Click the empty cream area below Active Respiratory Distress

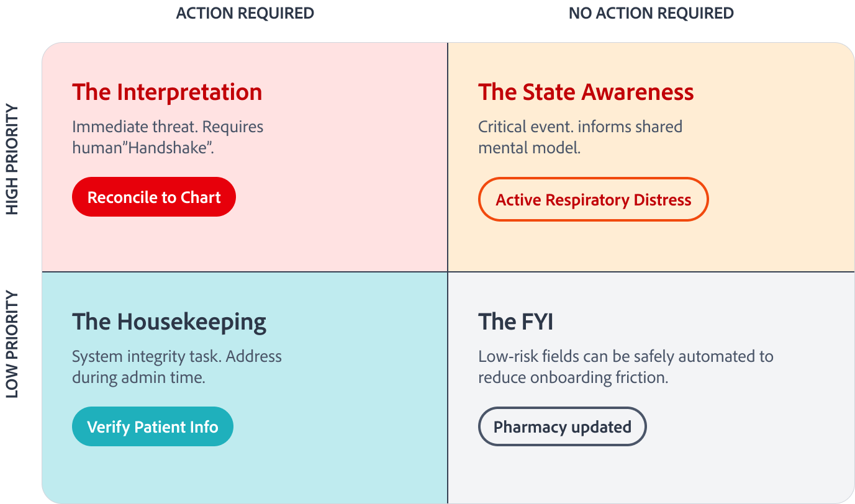651,246
